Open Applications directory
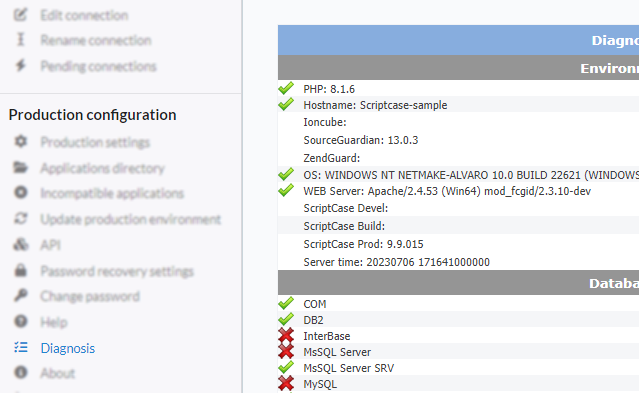 coord(102,168)
